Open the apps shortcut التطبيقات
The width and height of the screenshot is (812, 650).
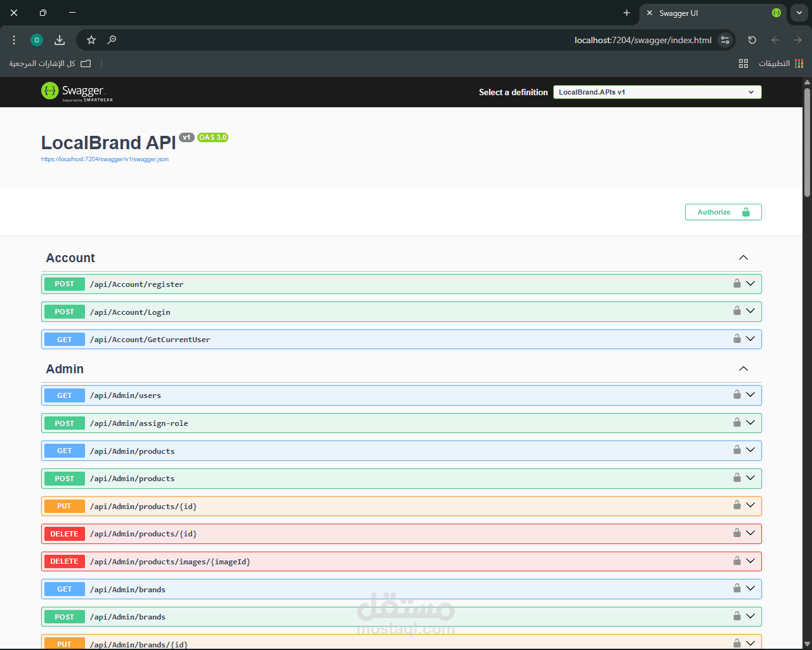(x=781, y=63)
